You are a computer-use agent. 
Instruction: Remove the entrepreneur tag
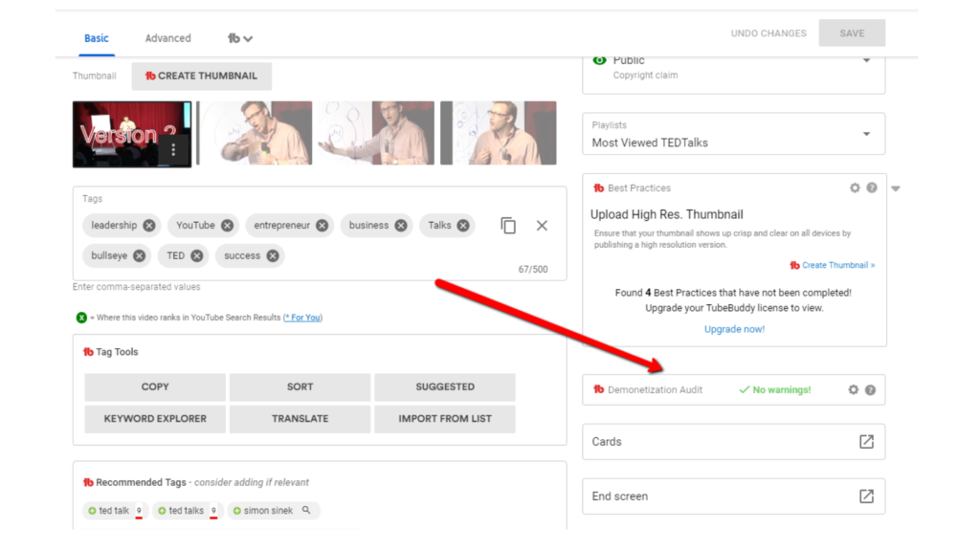(322, 226)
